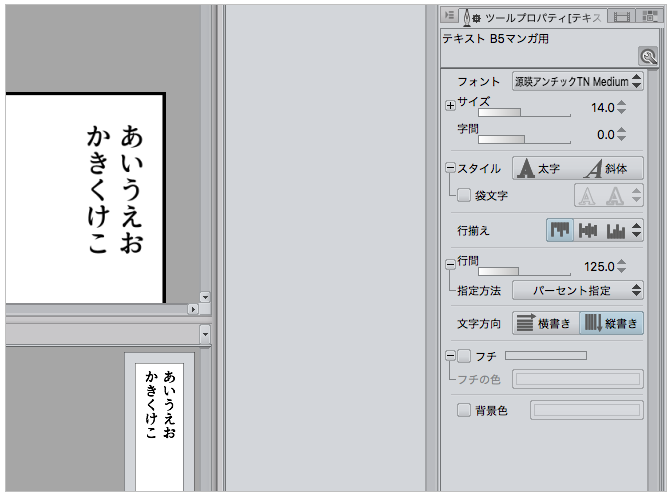The image size is (671, 497).
Task: Click the 袋文字 style stepper arrows
Action: pyautogui.click(x=636, y=196)
